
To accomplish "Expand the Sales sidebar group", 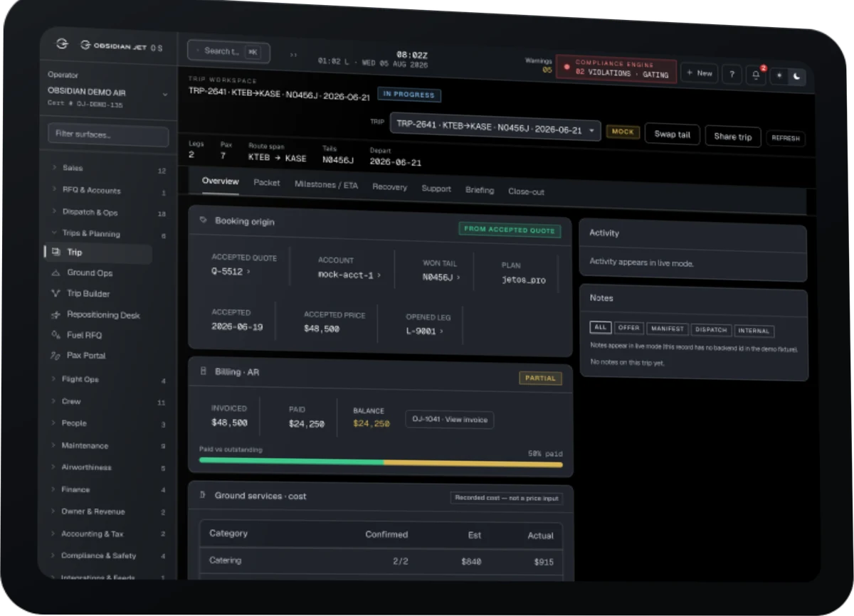I will pyautogui.click(x=108, y=169).
